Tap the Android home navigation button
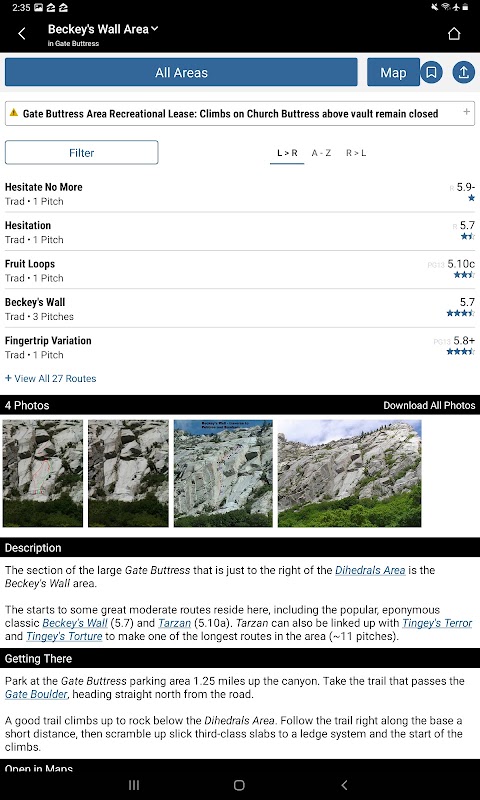The height and width of the screenshot is (800, 480). tap(239, 785)
